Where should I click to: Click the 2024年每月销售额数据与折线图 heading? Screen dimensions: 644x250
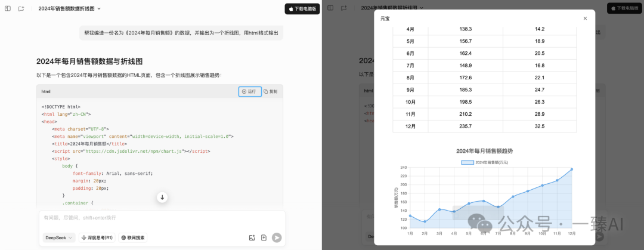click(x=89, y=61)
